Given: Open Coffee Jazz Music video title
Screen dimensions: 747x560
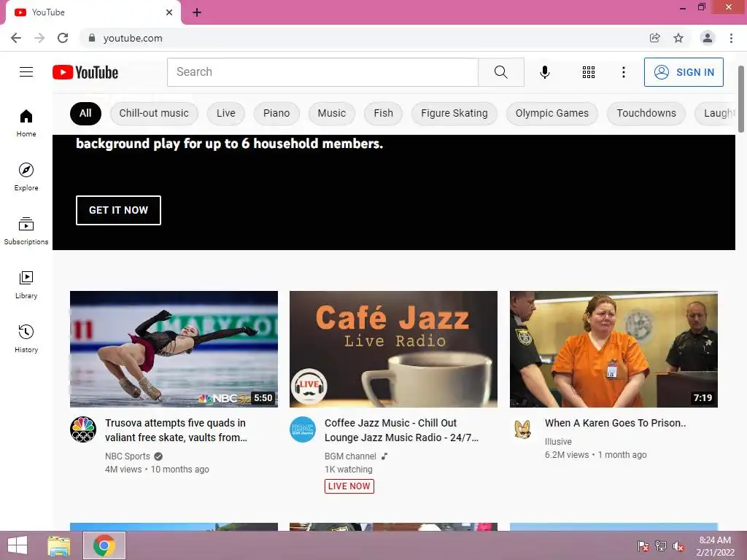Looking at the screenshot, I should (x=402, y=430).
